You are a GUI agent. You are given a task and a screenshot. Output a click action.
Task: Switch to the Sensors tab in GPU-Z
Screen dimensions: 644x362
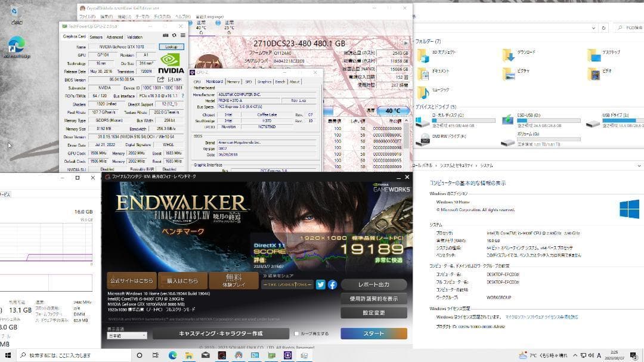point(96,37)
